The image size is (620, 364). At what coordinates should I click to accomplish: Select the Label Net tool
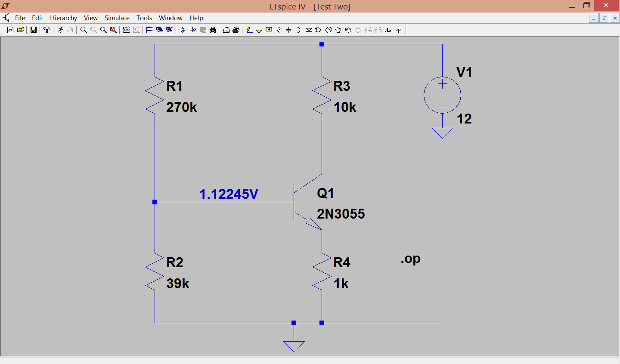click(269, 30)
